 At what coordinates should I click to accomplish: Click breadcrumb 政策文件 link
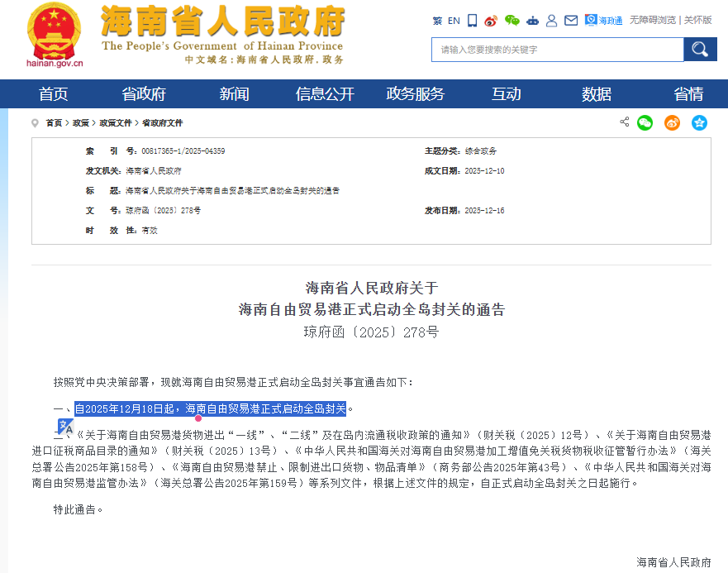(x=116, y=122)
